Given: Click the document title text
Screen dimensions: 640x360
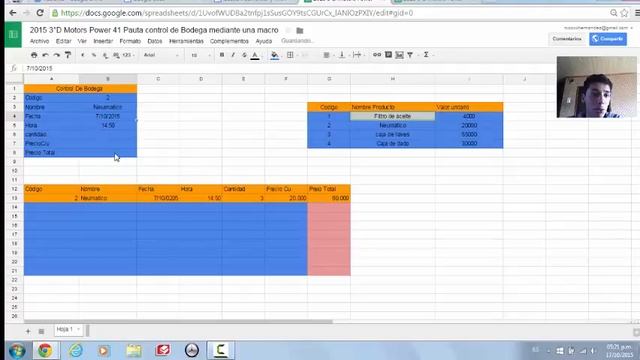Looking at the screenshot, I should tap(154, 30).
